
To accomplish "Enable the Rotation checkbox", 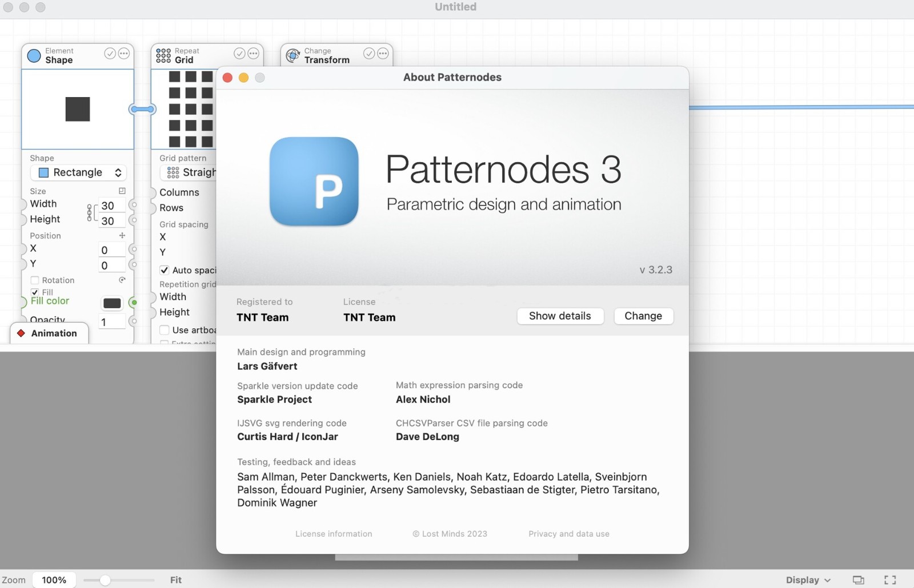I will pyautogui.click(x=35, y=280).
